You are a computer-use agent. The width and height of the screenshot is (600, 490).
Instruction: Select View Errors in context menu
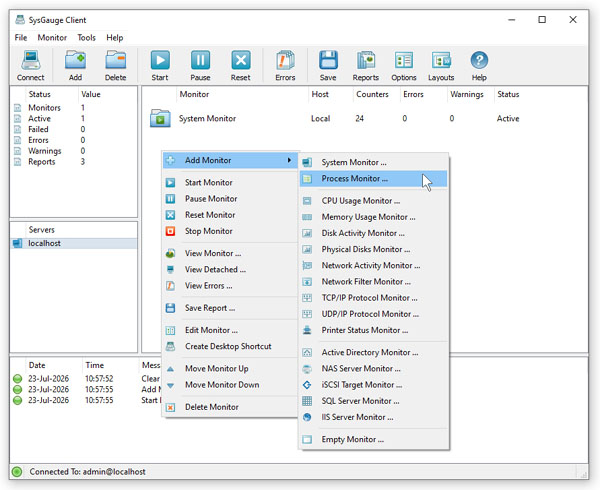(230, 286)
